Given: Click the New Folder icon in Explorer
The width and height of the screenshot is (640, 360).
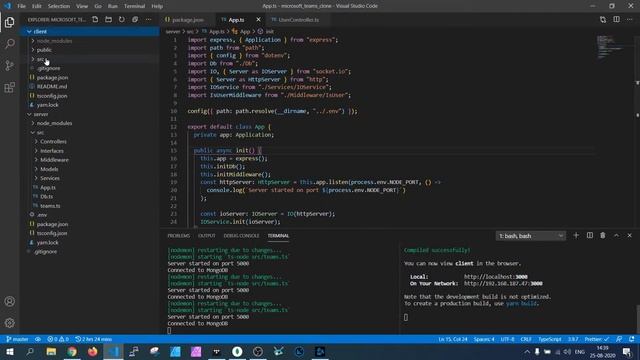Looking at the screenshot, I should [109, 19].
